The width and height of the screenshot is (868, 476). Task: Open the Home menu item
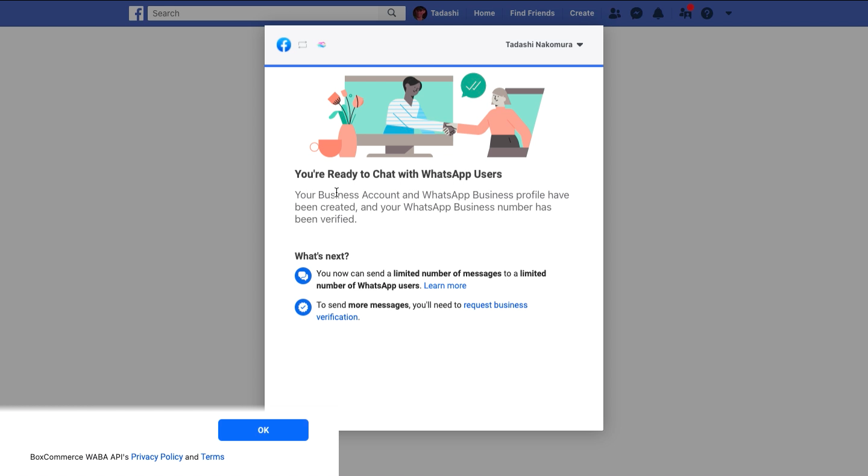click(485, 13)
